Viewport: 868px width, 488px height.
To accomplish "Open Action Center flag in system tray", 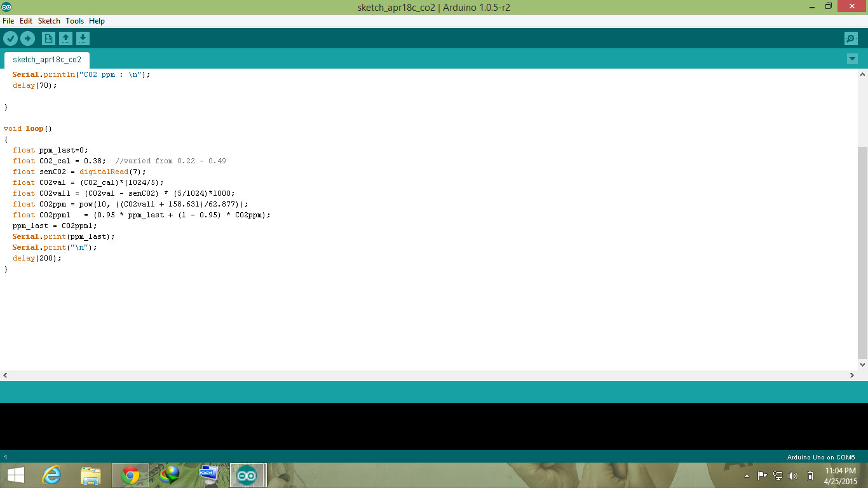I will tap(762, 476).
